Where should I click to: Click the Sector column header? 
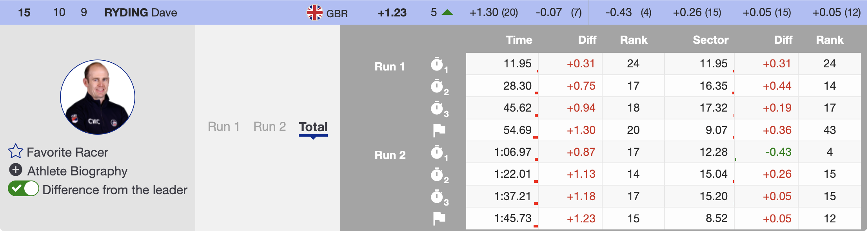click(x=710, y=40)
